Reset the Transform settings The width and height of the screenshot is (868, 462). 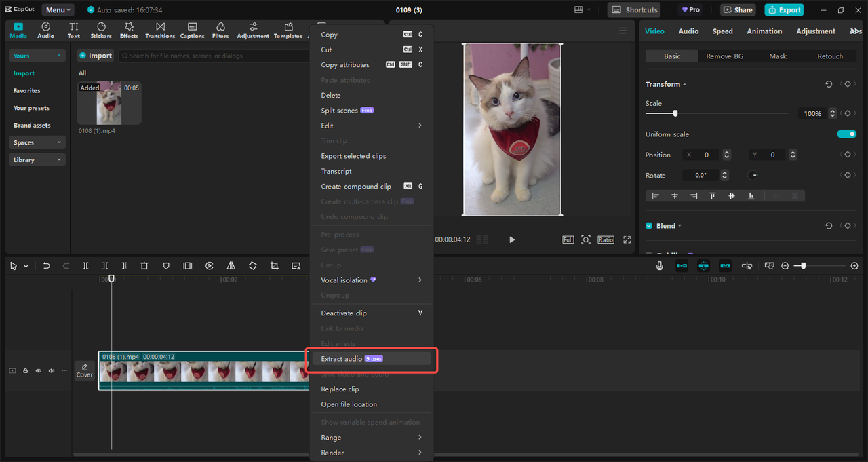point(829,84)
